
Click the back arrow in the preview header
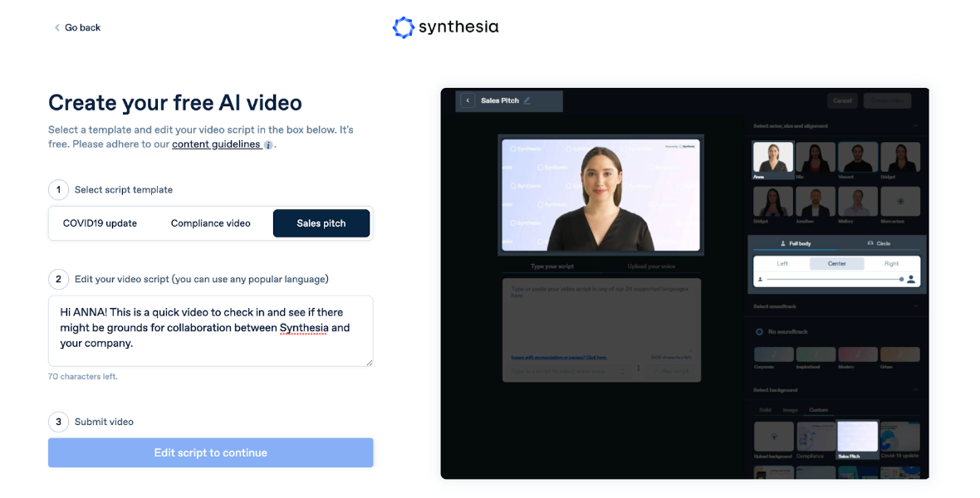click(468, 100)
